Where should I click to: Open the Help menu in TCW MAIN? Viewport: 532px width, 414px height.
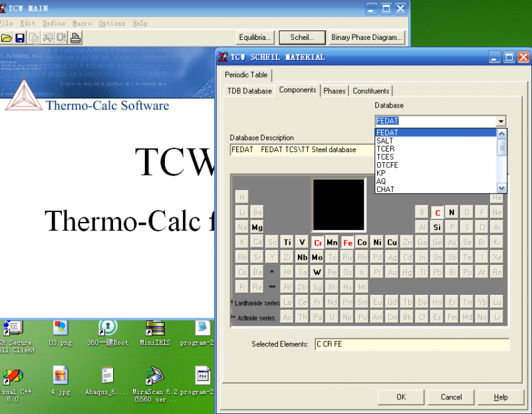pos(140,23)
